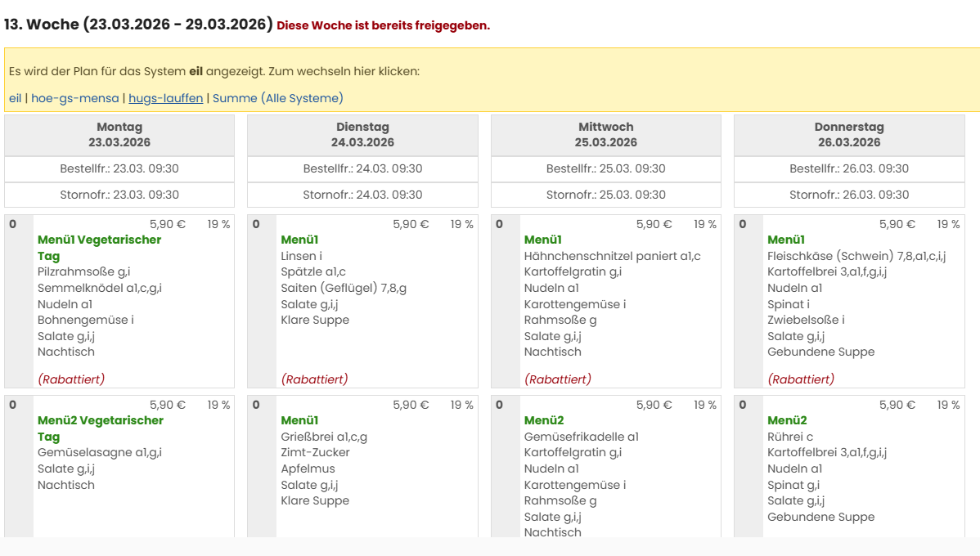Open Menü1 heading above Fleischkäse (Schwein)

pyautogui.click(x=786, y=240)
